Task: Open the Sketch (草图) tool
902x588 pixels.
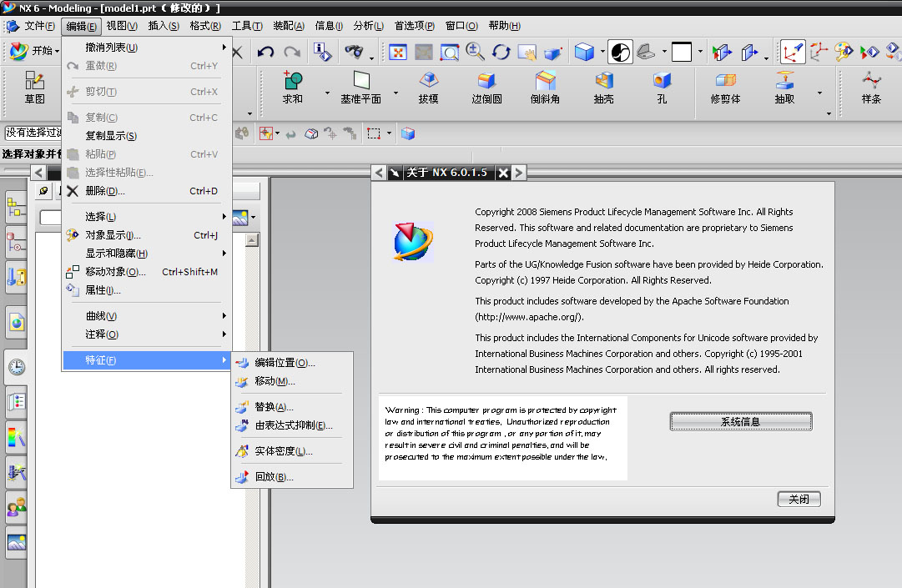Action: click(x=34, y=88)
